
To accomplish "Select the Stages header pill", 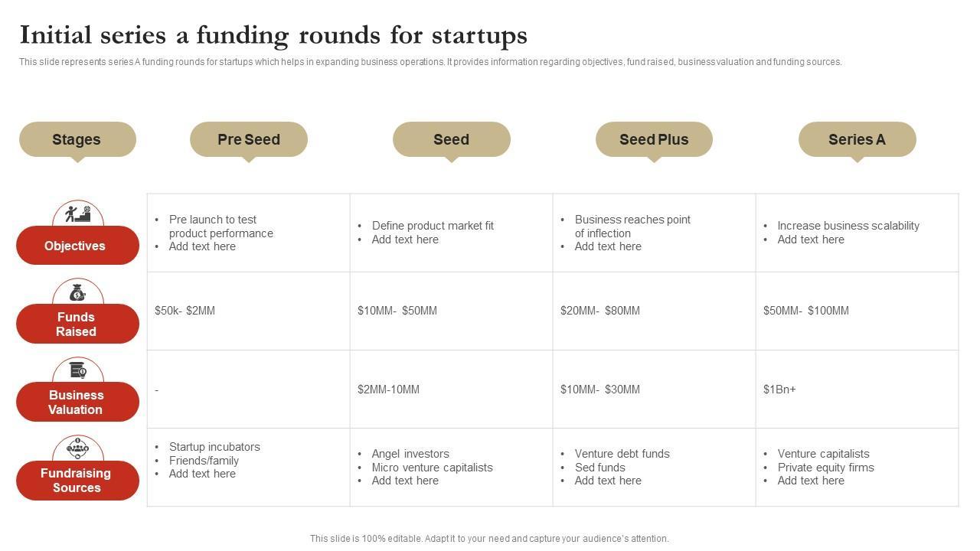I will click(77, 139).
